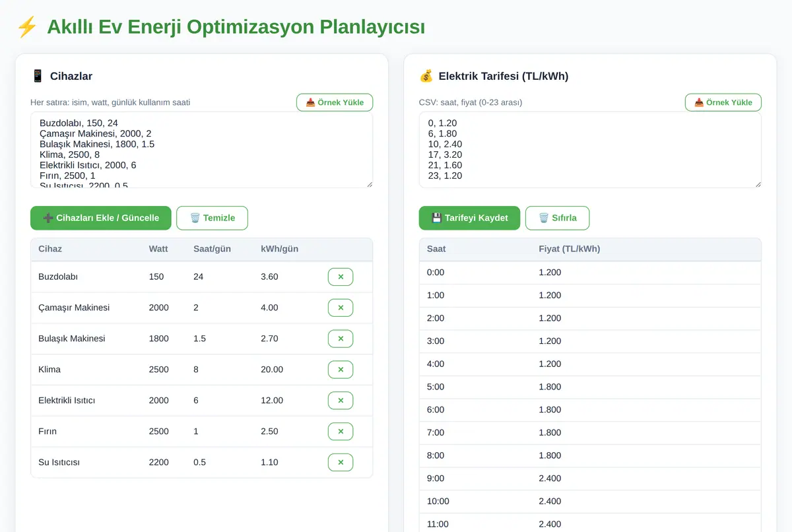Focus the devices list text area
Viewport: 792px width, 532px height.
(201, 150)
